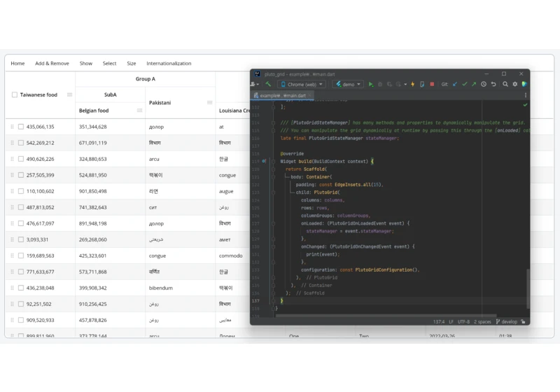Open Search Everywhere magnifier in IDE

(x=505, y=84)
